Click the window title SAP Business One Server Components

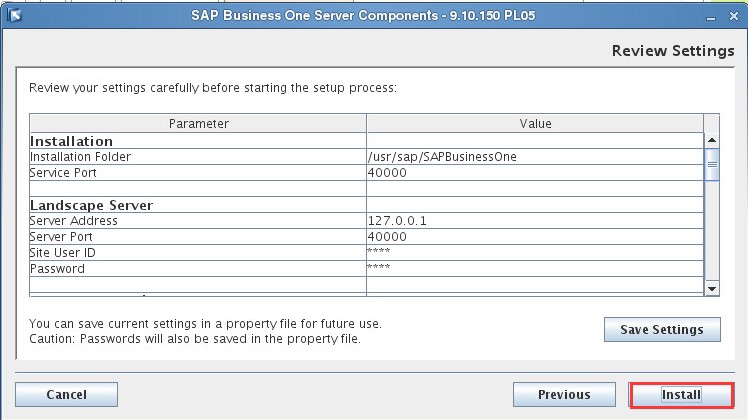(x=363, y=16)
